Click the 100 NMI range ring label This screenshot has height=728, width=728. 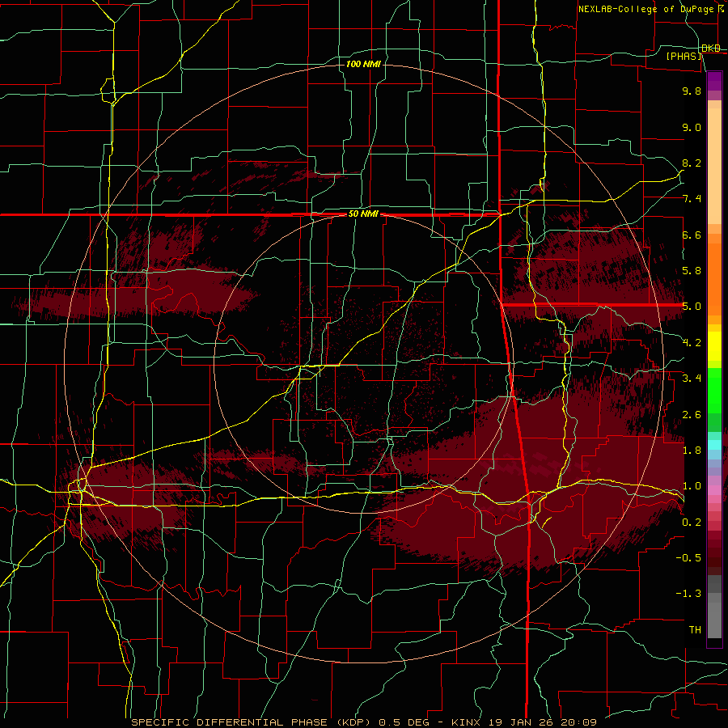(363, 64)
